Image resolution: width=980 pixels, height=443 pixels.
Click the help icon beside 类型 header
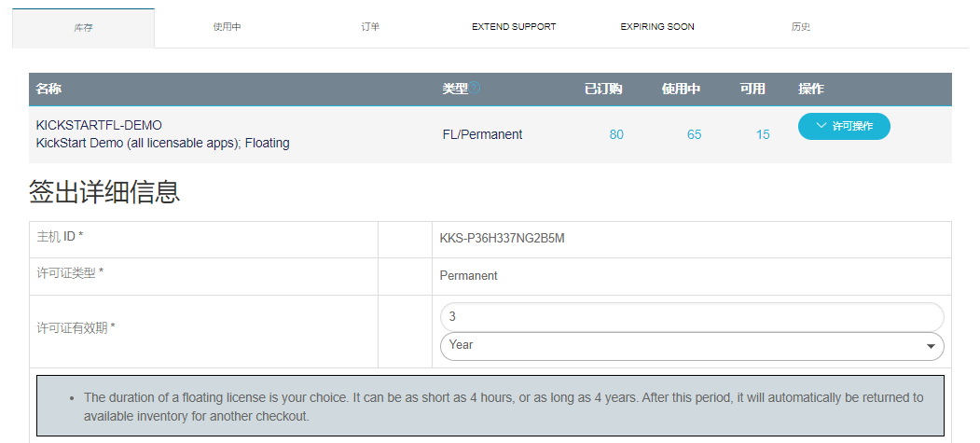(476, 89)
